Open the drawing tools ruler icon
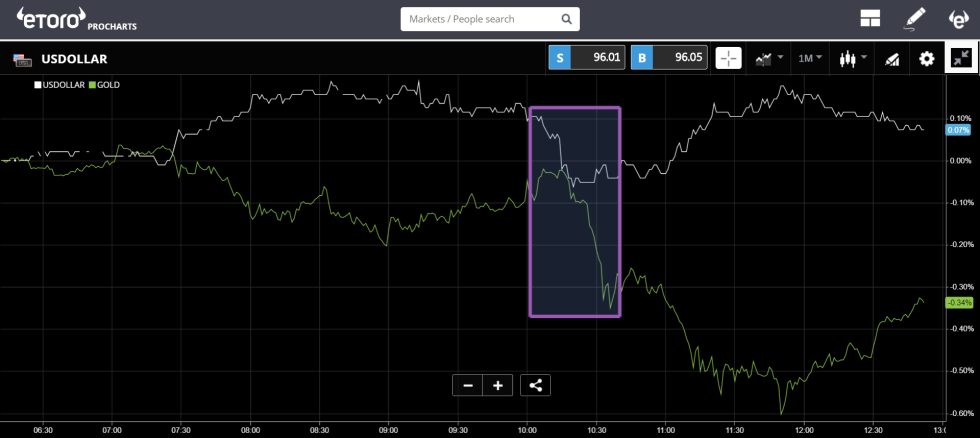This screenshot has height=438, width=980. [x=892, y=58]
